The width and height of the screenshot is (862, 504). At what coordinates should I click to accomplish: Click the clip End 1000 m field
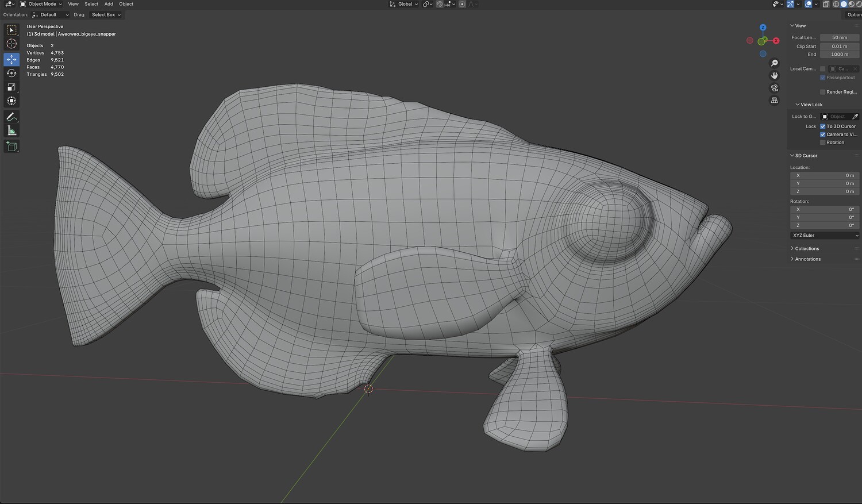pos(840,55)
